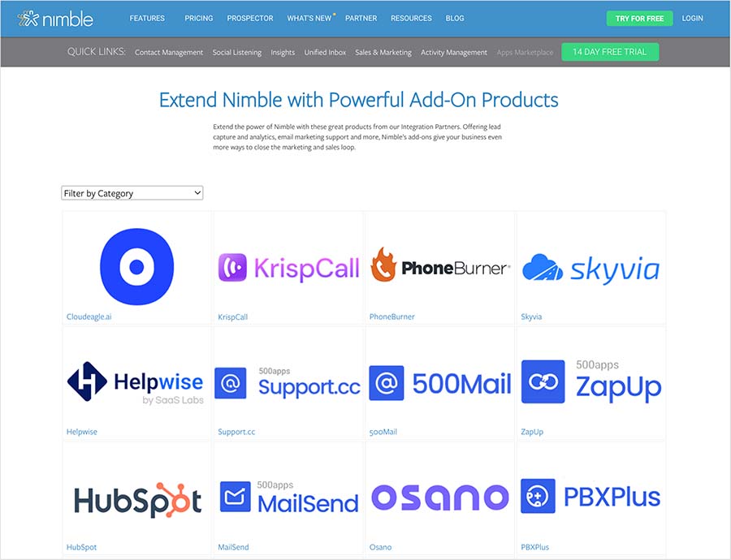The height and width of the screenshot is (560, 731).
Task: Click the 14 Day Free Trial button
Action: click(610, 52)
